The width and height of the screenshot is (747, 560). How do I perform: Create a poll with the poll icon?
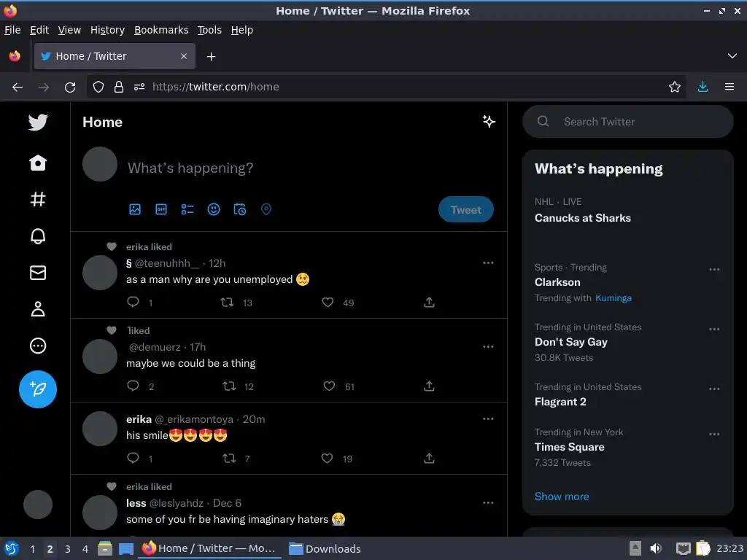187,209
